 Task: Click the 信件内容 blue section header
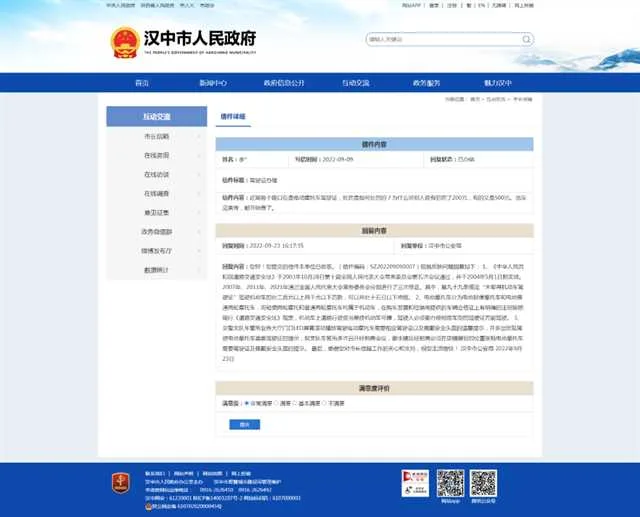click(374, 144)
